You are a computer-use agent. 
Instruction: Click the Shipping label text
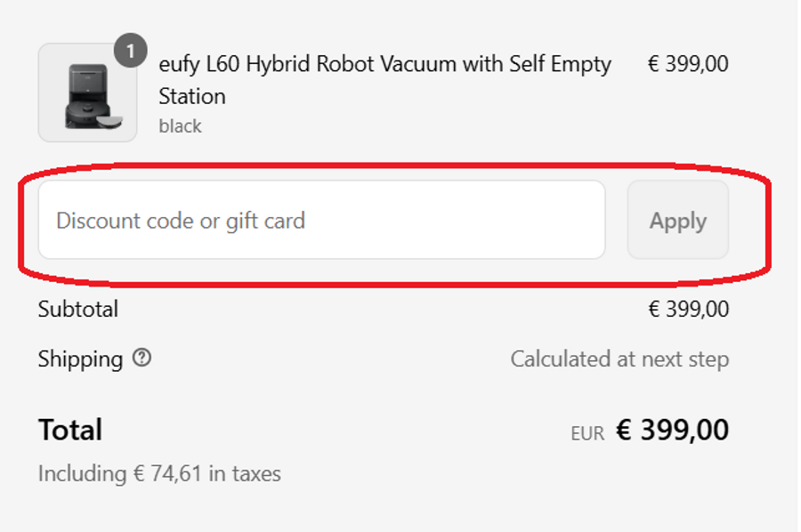coord(80,359)
